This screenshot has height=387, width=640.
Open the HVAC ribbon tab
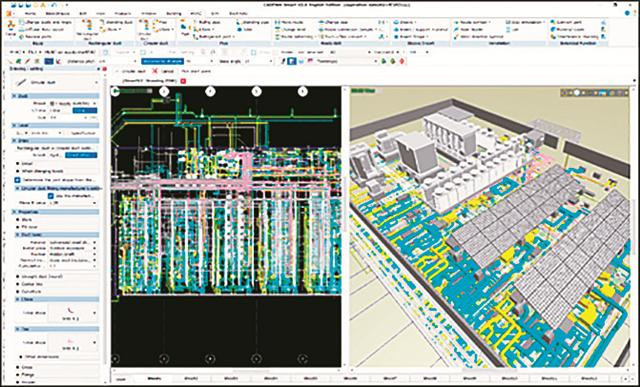tap(196, 13)
